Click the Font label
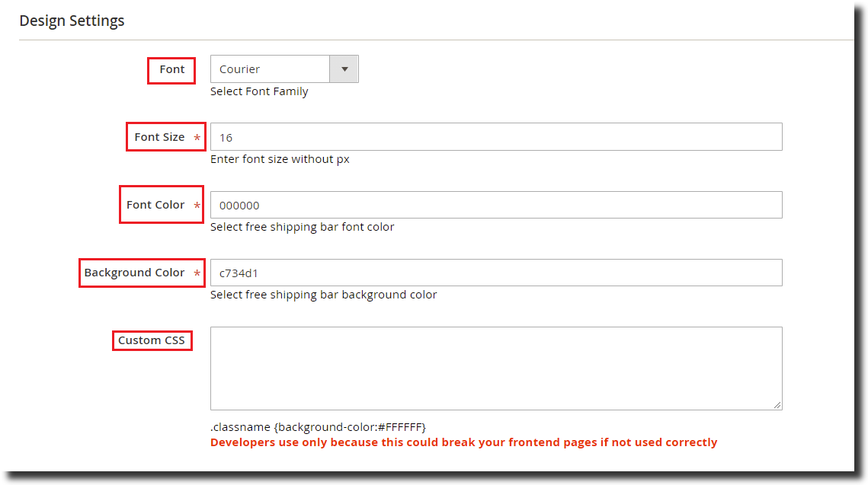Viewport: 868px width, 485px height. tap(171, 69)
